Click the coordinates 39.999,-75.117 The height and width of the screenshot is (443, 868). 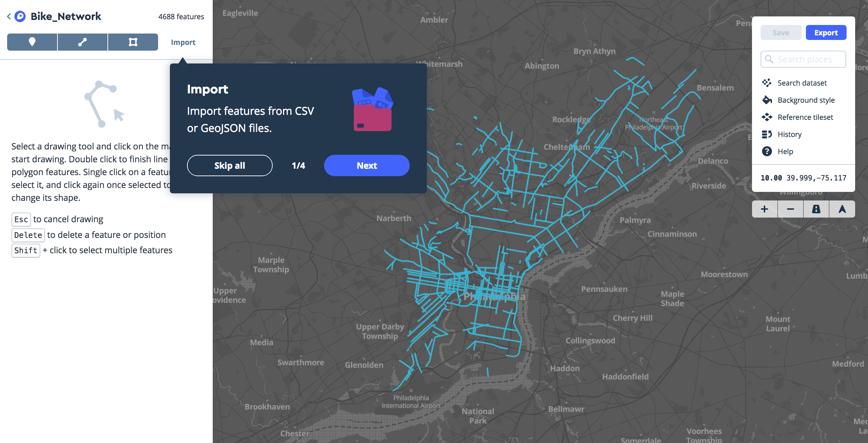coord(816,178)
